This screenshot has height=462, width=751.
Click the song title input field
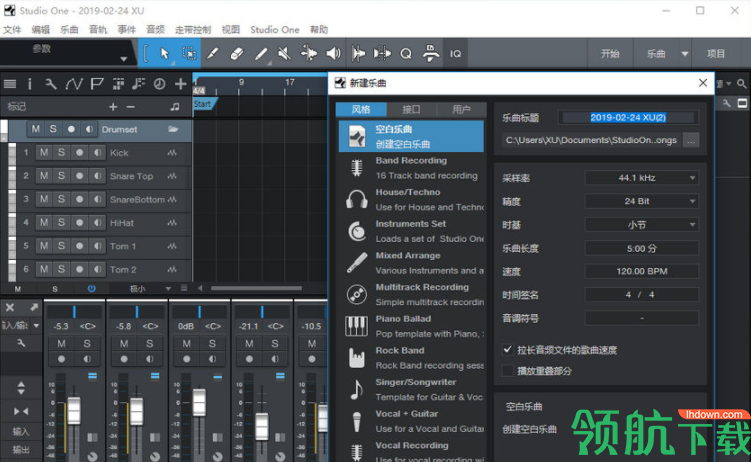(628, 117)
